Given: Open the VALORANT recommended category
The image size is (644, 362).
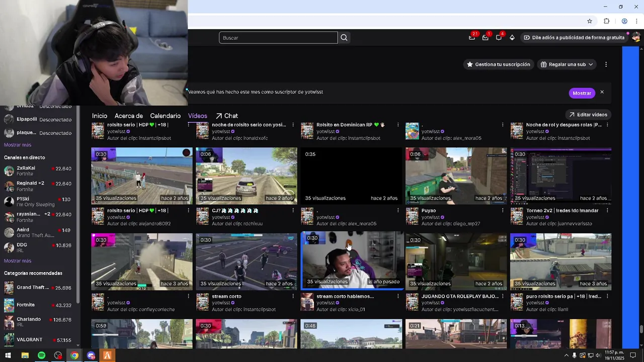Looking at the screenshot, I should [x=38, y=340].
